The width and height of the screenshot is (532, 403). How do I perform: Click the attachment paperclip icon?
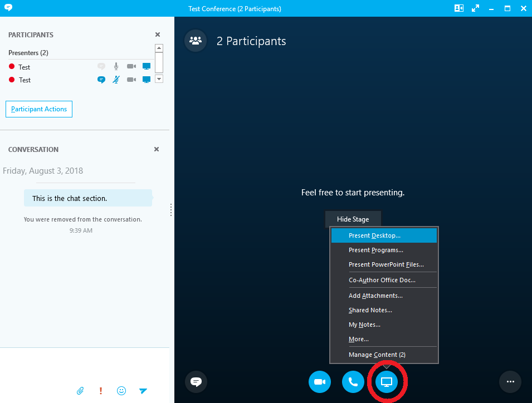click(x=80, y=391)
